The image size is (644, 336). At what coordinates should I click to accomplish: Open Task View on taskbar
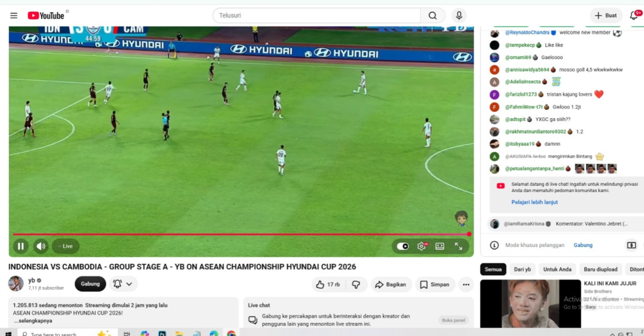point(127,333)
